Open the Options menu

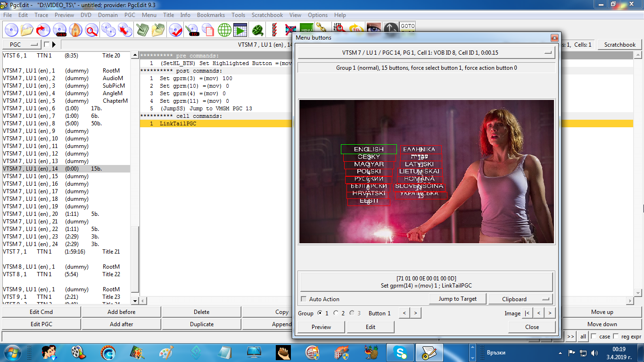click(318, 15)
